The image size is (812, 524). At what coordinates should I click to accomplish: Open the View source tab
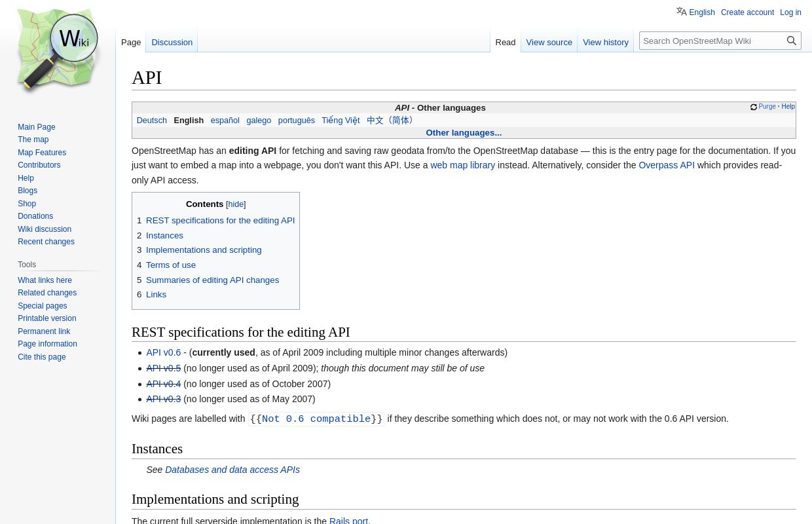(x=549, y=42)
